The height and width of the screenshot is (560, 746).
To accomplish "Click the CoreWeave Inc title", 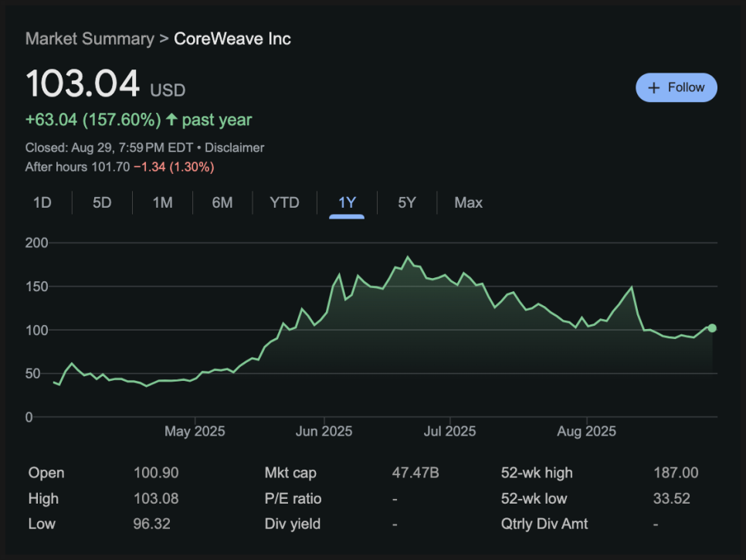I will click(x=232, y=39).
